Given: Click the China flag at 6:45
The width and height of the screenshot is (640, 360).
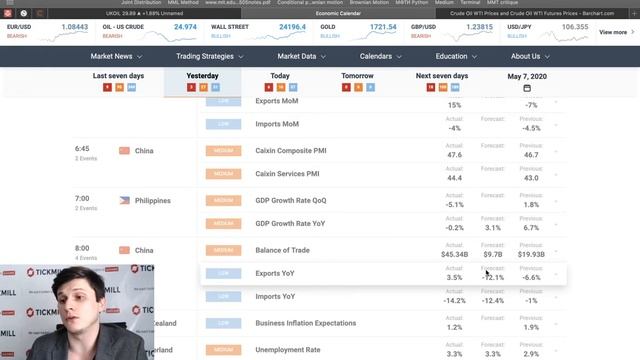Looking at the screenshot, I should tap(124, 151).
